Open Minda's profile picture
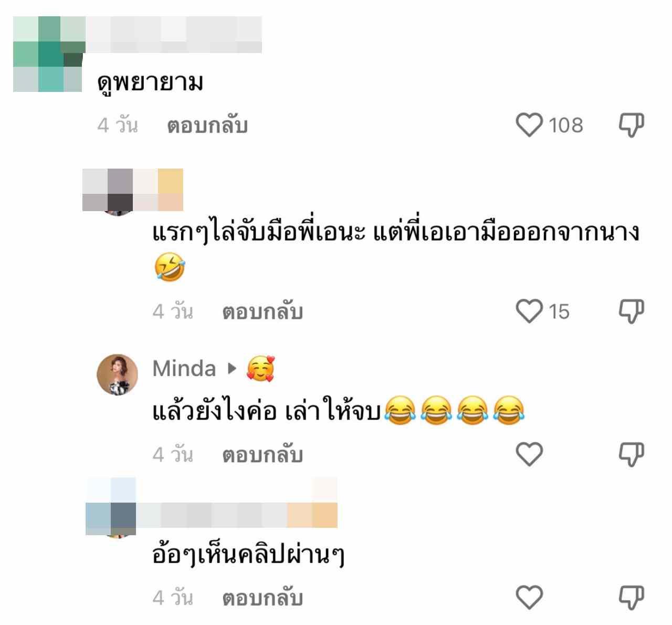Viewport: 672px width, 625px height. point(117,374)
